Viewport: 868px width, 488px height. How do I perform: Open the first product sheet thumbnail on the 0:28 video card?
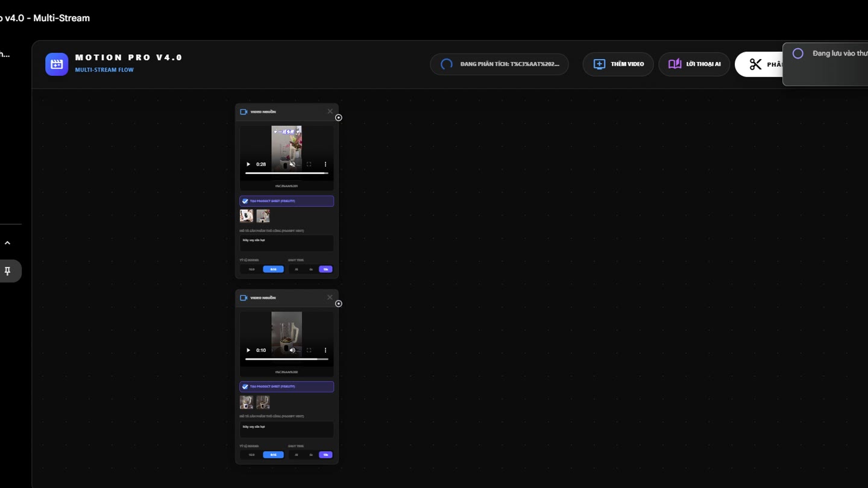click(247, 216)
